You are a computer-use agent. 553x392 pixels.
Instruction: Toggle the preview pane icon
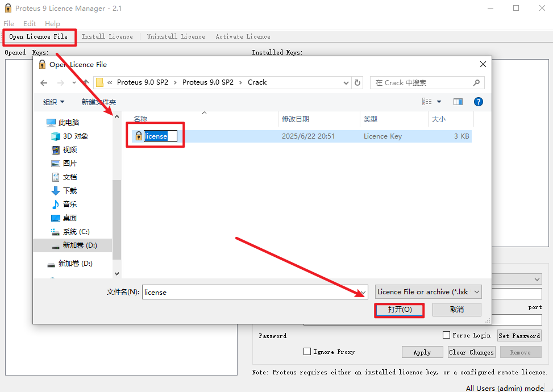(458, 102)
